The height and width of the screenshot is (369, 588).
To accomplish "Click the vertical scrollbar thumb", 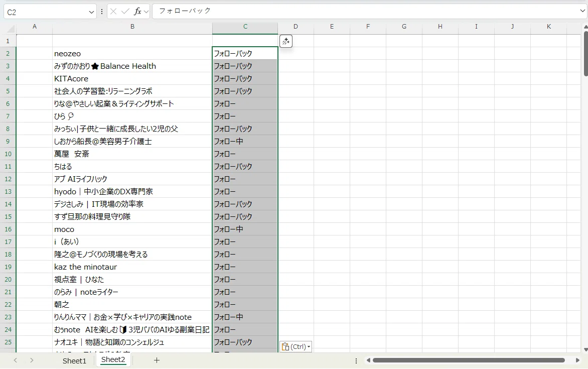I will pos(586,54).
